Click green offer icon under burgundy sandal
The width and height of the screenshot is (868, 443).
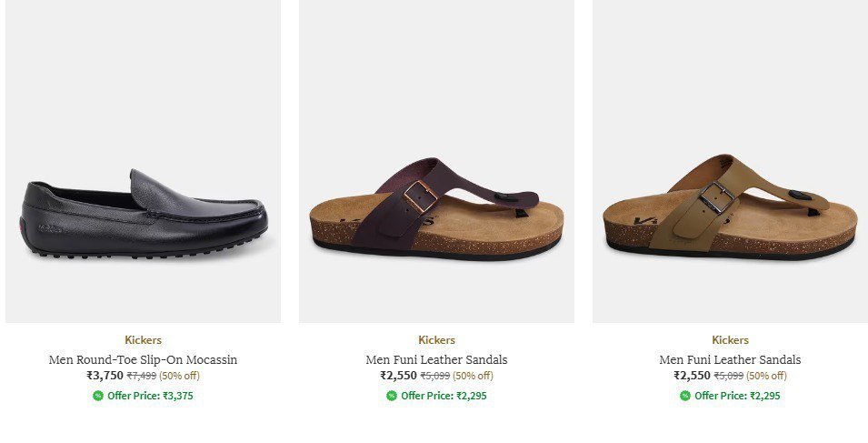pos(392,396)
